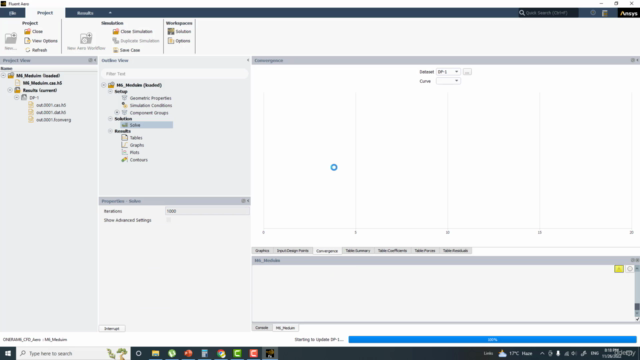Open Plots under Results

click(x=134, y=152)
